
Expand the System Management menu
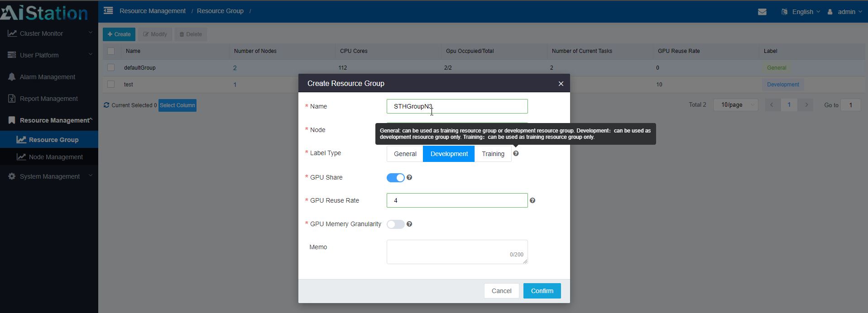[x=49, y=176]
